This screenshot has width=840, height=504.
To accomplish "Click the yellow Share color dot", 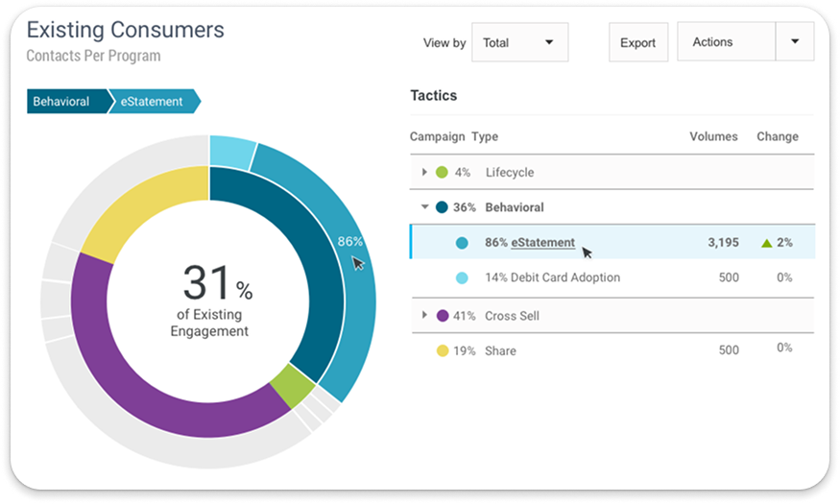I will pyautogui.click(x=442, y=350).
